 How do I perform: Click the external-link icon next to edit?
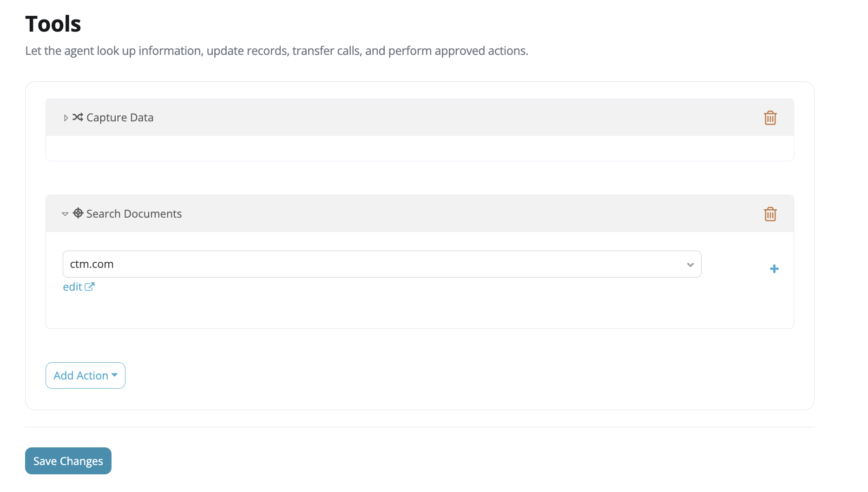pyautogui.click(x=90, y=286)
